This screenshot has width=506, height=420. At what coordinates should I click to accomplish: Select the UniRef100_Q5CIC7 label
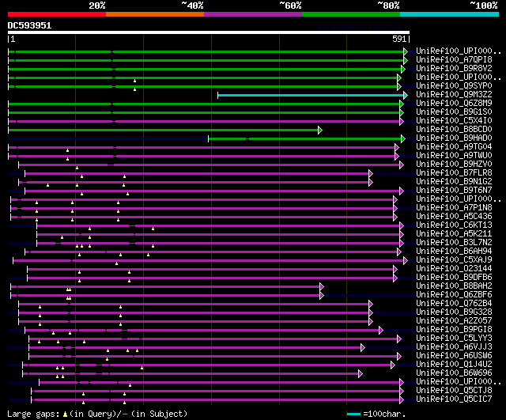(x=454, y=399)
